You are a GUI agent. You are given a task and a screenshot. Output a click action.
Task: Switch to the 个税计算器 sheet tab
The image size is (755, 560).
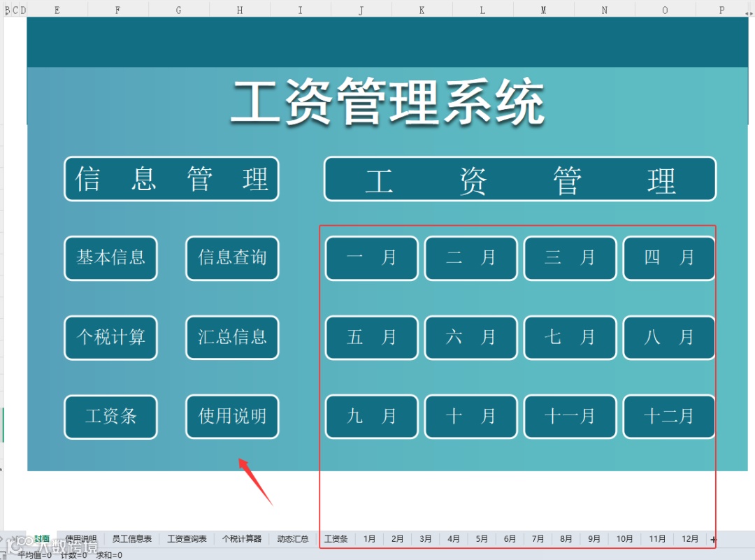pyautogui.click(x=242, y=539)
